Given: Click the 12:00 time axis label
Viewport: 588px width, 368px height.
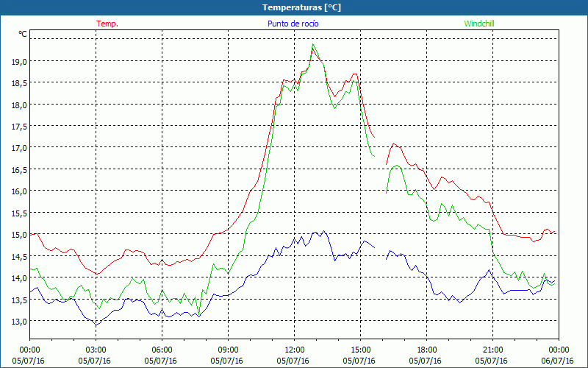Looking at the screenshot, I should tap(295, 350).
